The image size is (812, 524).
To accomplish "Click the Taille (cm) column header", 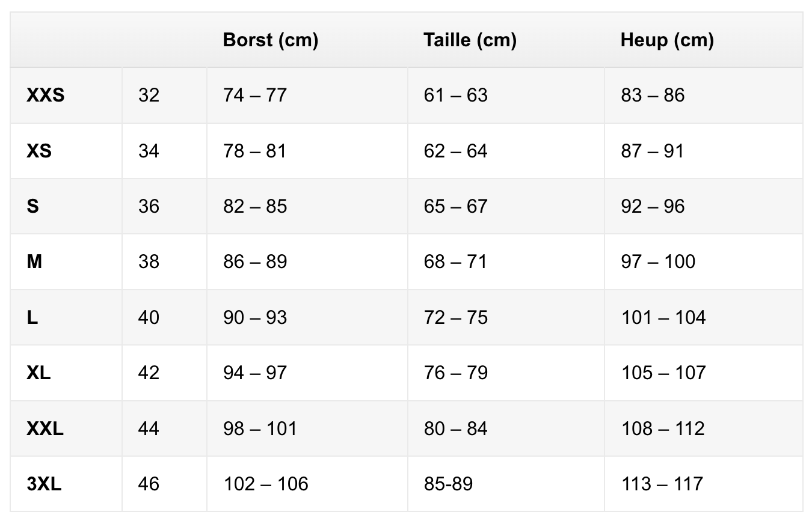I will (470, 40).
